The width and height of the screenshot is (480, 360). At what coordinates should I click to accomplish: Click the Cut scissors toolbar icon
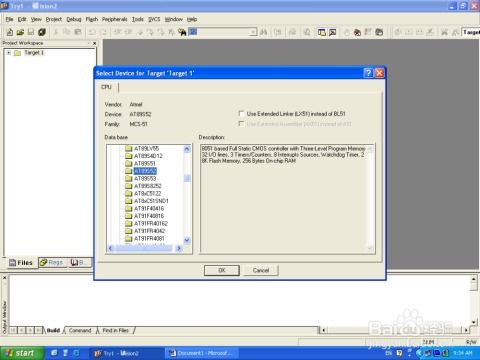(x=56, y=32)
